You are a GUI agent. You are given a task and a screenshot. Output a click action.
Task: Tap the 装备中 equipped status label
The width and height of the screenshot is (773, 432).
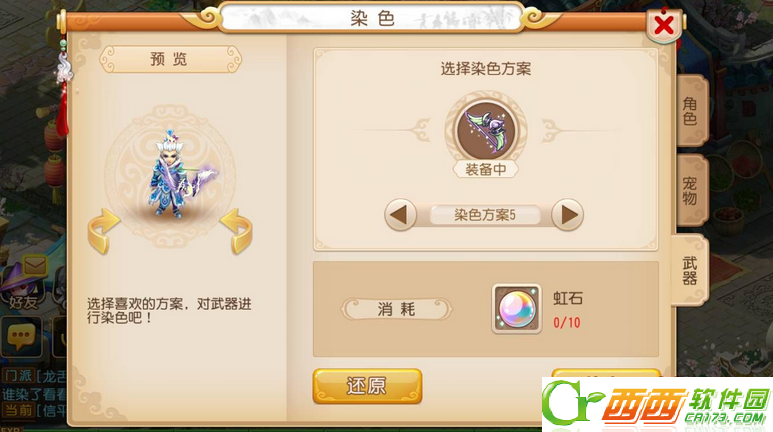486,169
